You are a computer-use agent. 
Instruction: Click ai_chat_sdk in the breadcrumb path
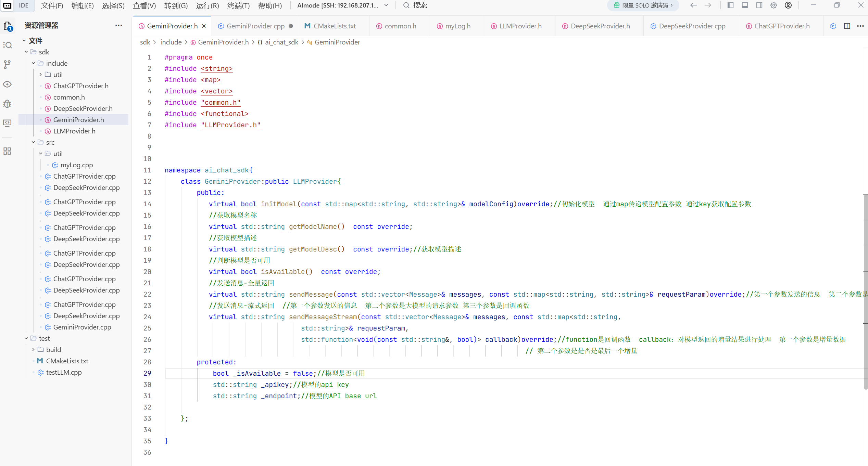281,42
